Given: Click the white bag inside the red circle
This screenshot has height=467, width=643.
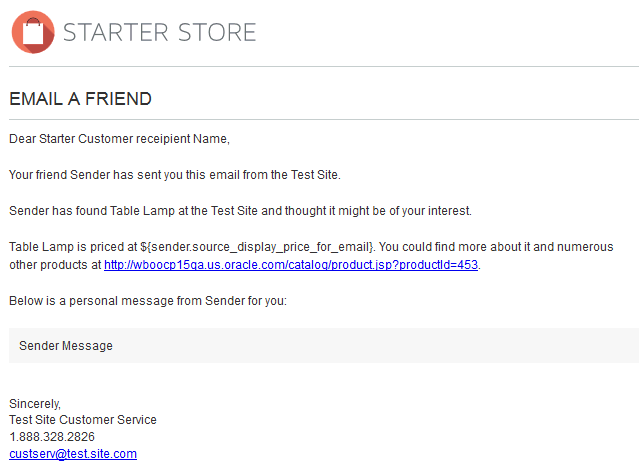Looking at the screenshot, I should [x=33, y=32].
